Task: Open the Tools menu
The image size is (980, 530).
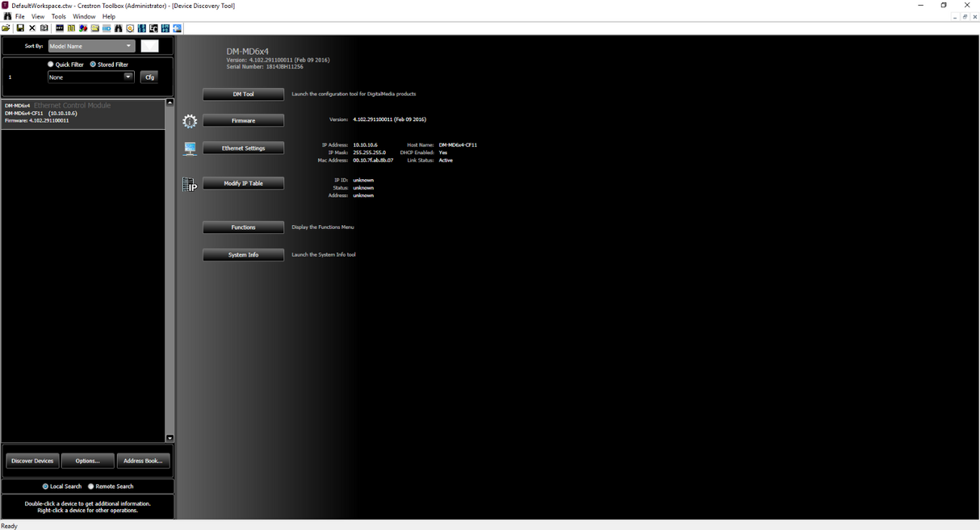Action: 59,16
